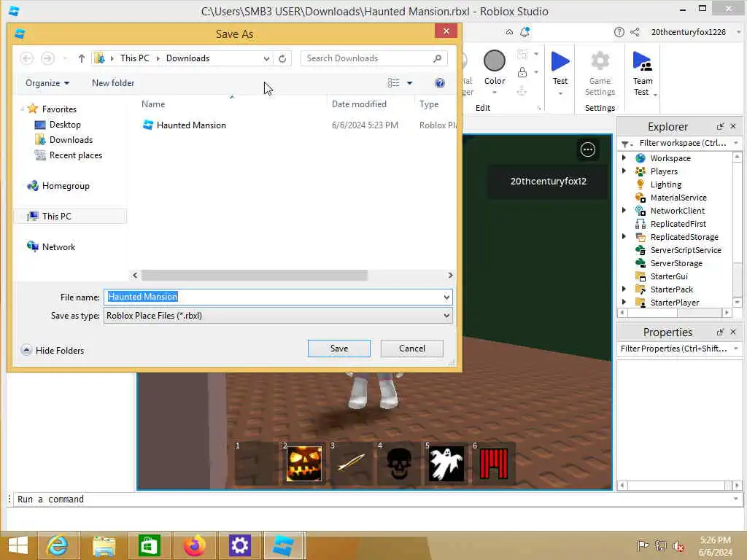Click Save in the Save As dialog
This screenshot has width=747, height=560.
[338, 349]
